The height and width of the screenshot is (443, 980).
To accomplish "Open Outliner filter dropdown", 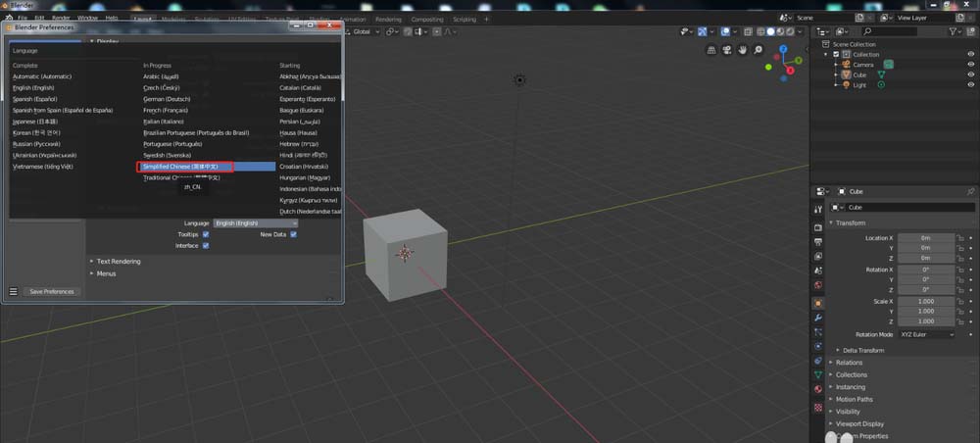I will (955, 30).
